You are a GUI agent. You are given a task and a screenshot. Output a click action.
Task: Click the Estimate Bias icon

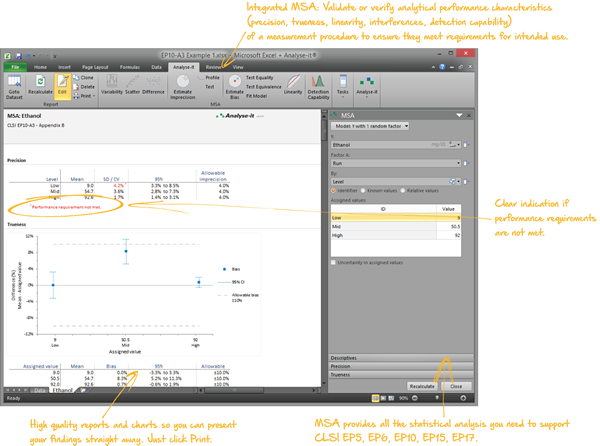pyautogui.click(x=234, y=87)
